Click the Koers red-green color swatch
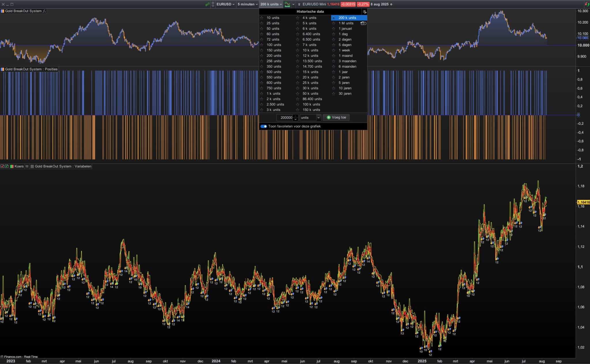 (x=12, y=166)
